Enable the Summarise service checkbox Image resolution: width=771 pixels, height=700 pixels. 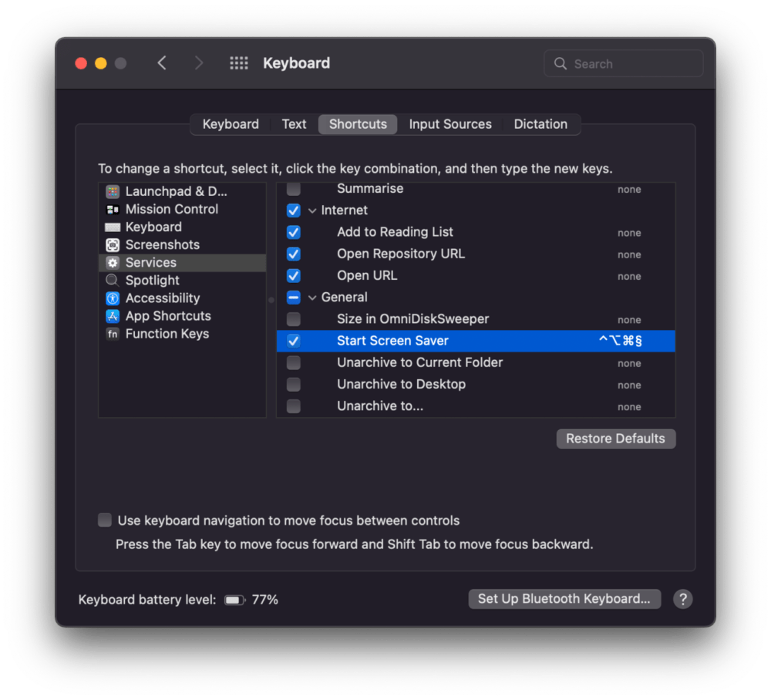[x=294, y=188]
